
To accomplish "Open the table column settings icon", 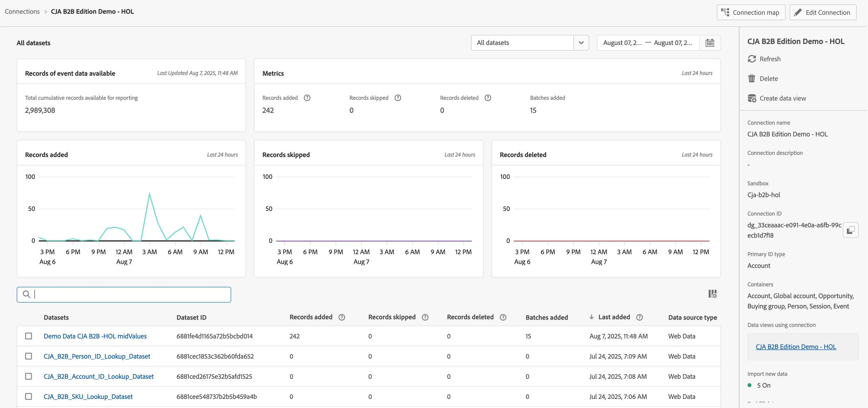I will 712,294.
